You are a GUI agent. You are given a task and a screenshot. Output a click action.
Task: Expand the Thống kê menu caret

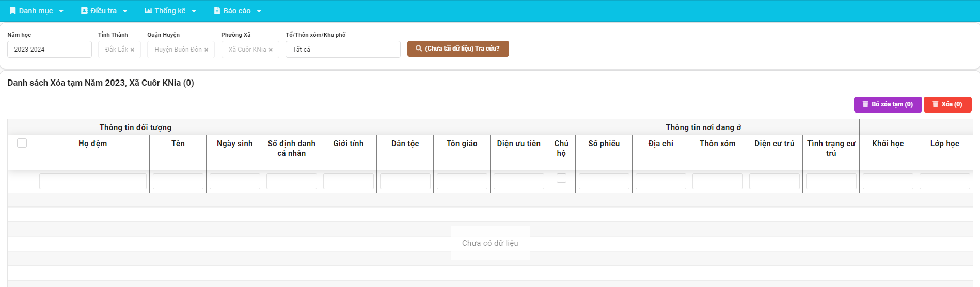tap(194, 11)
